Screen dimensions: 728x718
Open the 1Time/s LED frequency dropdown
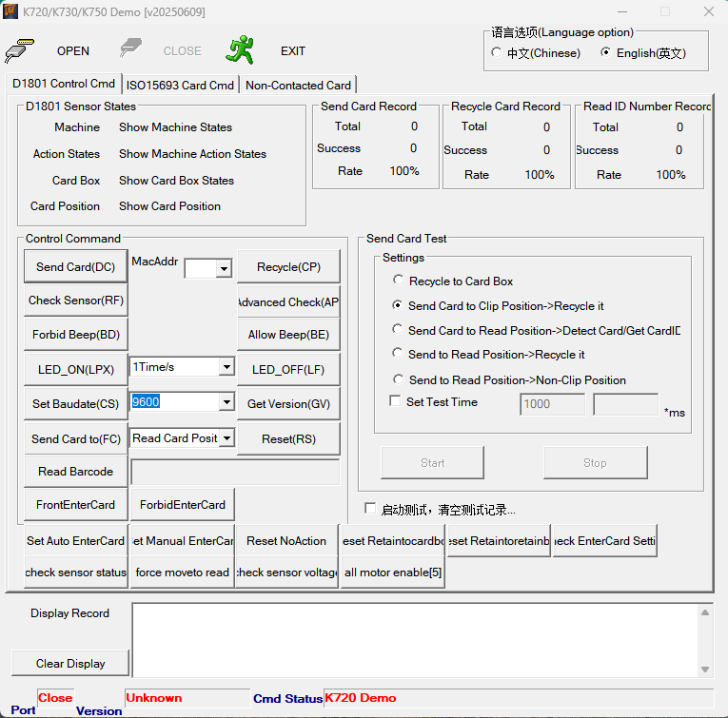pyautogui.click(x=226, y=367)
